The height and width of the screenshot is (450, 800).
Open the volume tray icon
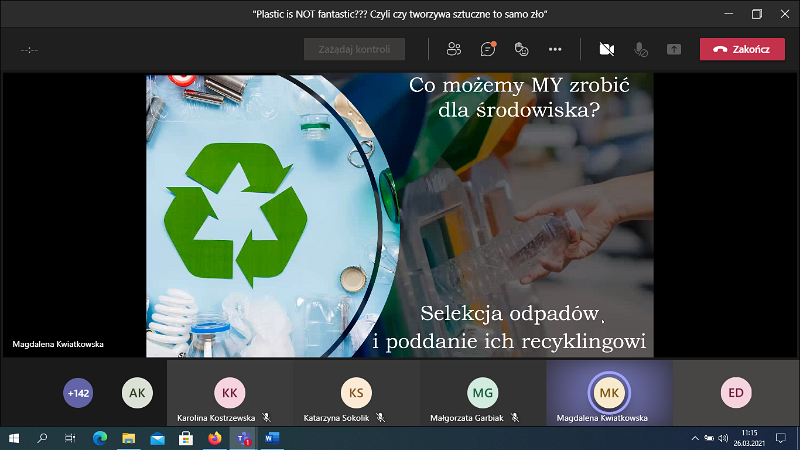723,438
